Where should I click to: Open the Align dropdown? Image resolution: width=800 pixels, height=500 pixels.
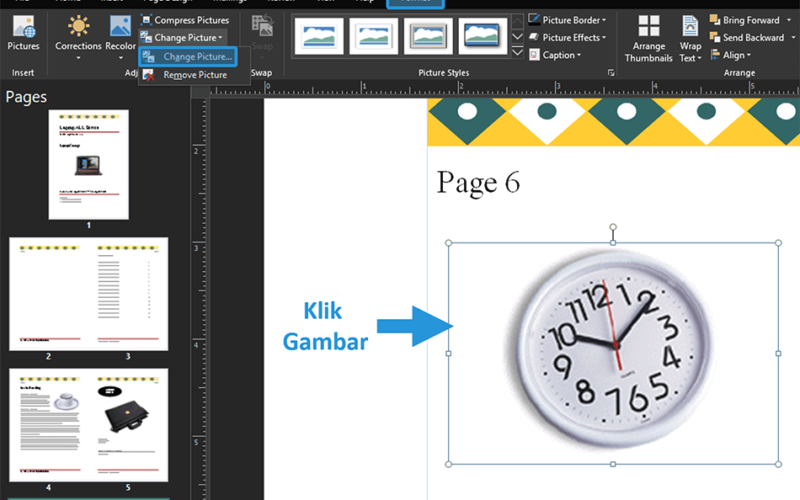pos(730,55)
